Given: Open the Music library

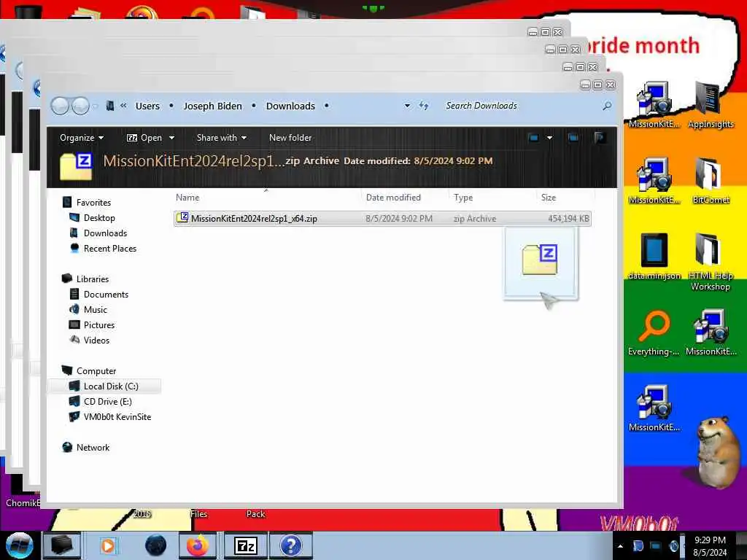Looking at the screenshot, I should pos(88,309).
